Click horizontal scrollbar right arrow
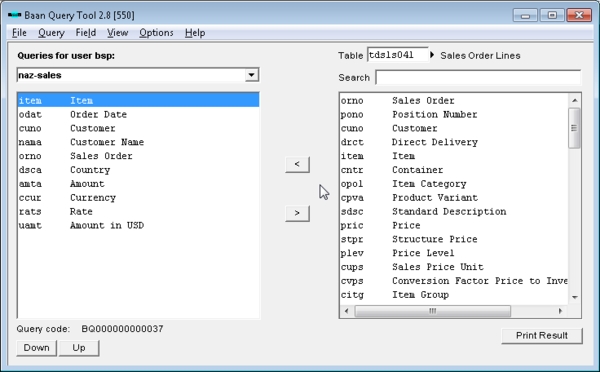 point(561,311)
